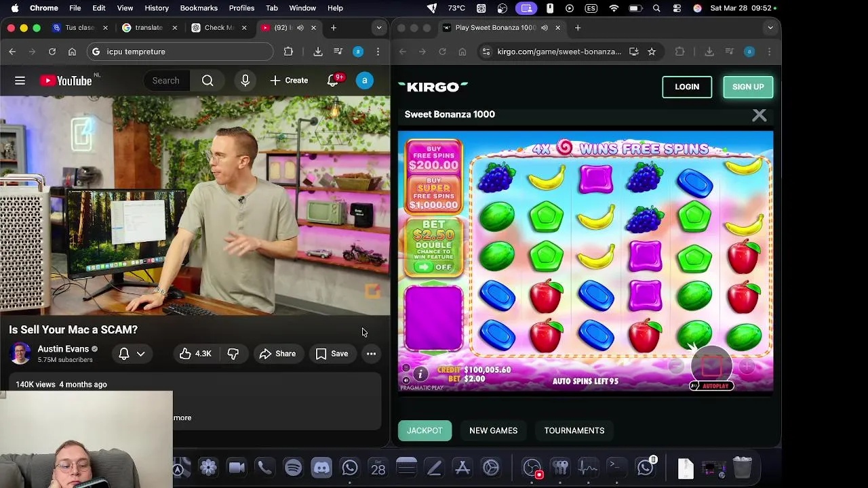Open FaceTime camera app in dock
The height and width of the screenshot is (488, 868).
236,468
